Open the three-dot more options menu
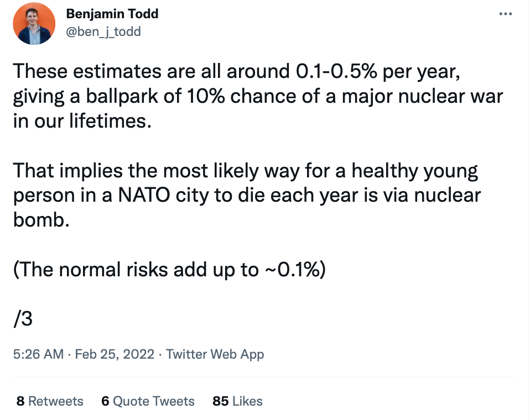530x420 pixels. click(505, 14)
